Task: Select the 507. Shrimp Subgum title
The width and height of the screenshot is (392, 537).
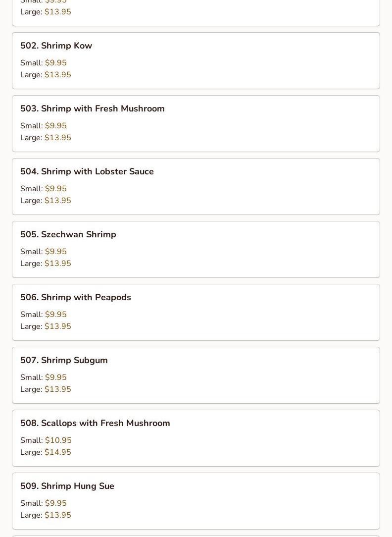Action: point(64,360)
